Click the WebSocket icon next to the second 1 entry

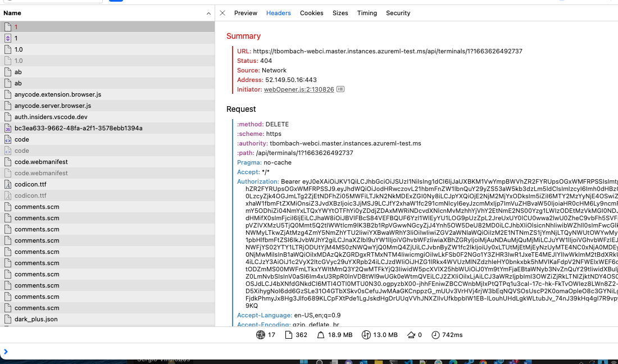point(7,38)
